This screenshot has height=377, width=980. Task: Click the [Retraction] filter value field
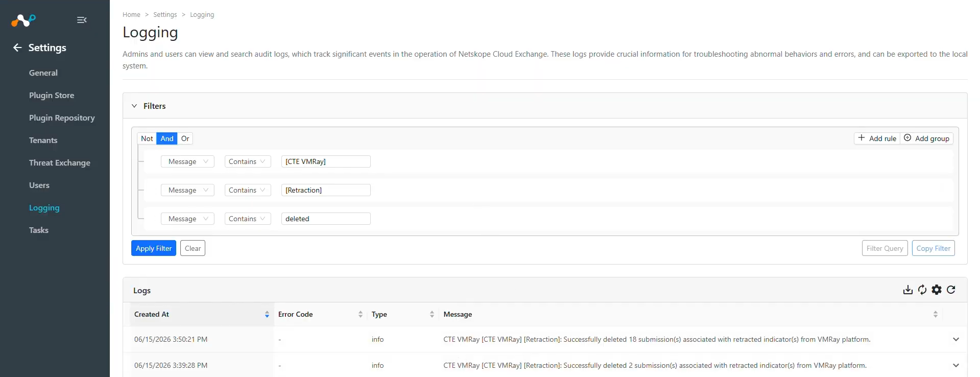pyautogui.click(x=326, y=190)
